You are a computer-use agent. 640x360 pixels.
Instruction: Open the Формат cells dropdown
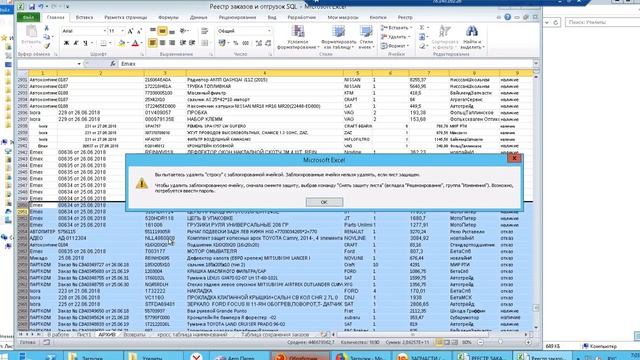click(394, 46)
